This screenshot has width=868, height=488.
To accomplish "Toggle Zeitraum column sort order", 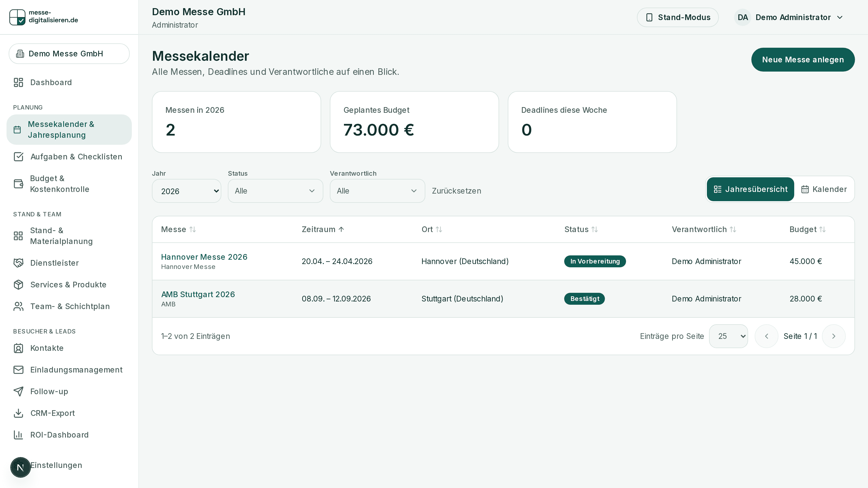I will (x=323, y=229).
